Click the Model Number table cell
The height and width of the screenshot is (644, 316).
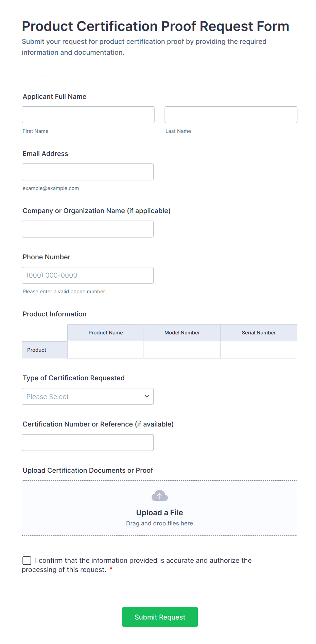click(x=182, y=350)
